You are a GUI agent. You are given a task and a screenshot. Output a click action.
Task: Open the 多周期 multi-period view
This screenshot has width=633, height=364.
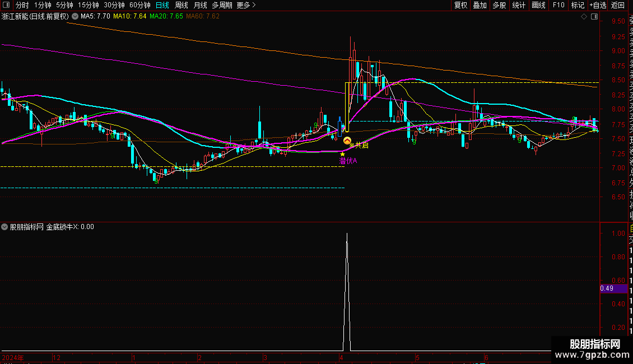tap(222, 5)
